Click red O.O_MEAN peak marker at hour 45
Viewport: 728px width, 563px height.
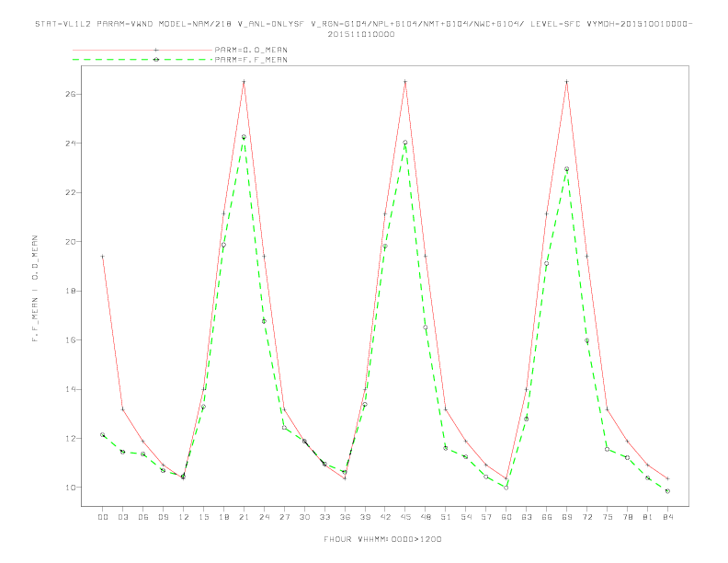tap(405, 82)
